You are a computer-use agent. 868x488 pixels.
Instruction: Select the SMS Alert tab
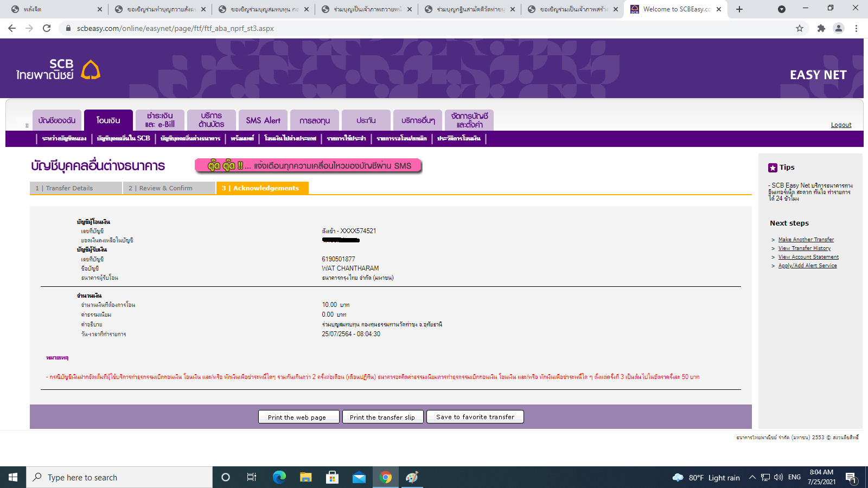click(263, 120)
